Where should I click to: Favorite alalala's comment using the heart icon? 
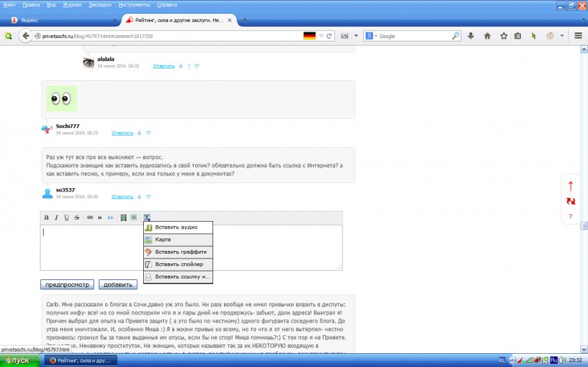[x=197, y=66]
